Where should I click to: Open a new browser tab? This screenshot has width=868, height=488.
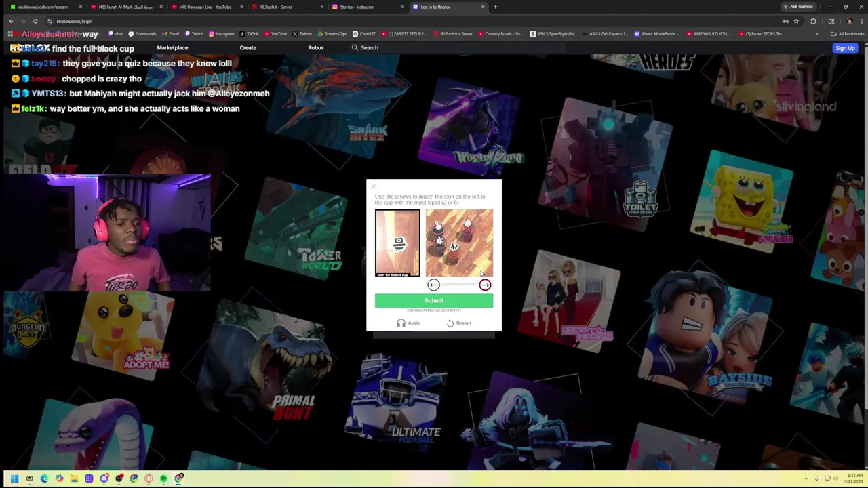(x=495, y=7)
